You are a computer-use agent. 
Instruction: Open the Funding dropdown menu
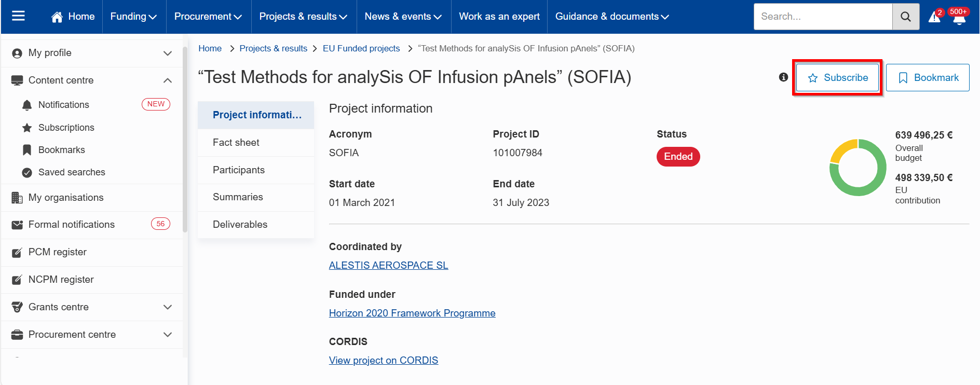click(134, 17)
